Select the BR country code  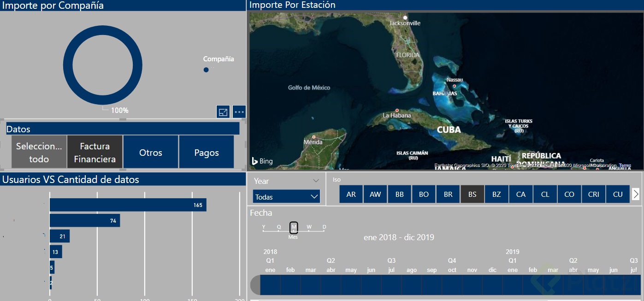[448, 194]
